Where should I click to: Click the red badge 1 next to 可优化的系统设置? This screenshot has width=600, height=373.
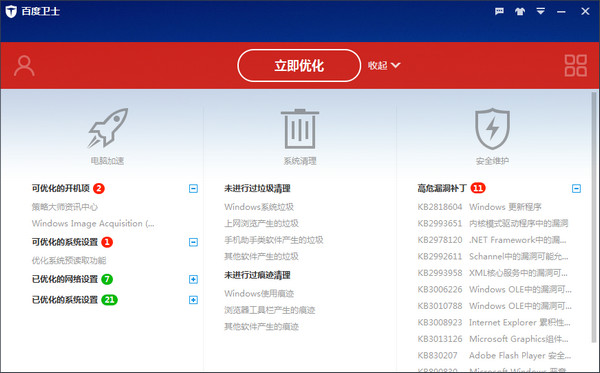pyautogui.click(x=107, y=242)
